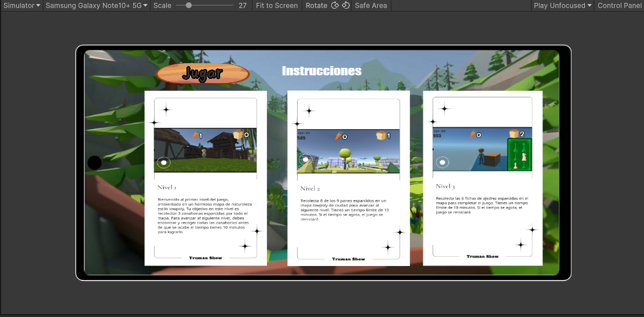This screenshot has height=317, width=644.
Task: Click the joystick circle in Nivel 2 screenshot
Action: click(306, 160)
